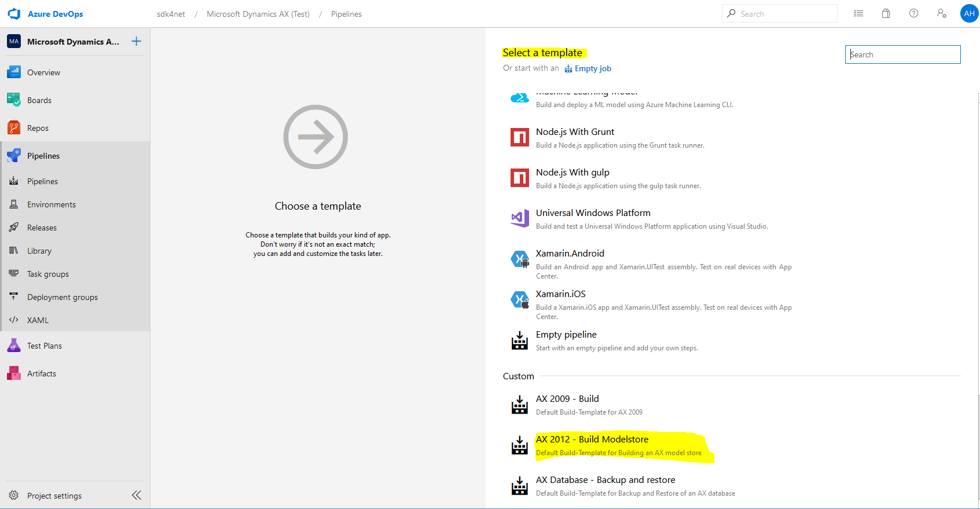Click the XAML code brackets icon
The height and width of the screenshot is (509, 980).
click(14, 320)
